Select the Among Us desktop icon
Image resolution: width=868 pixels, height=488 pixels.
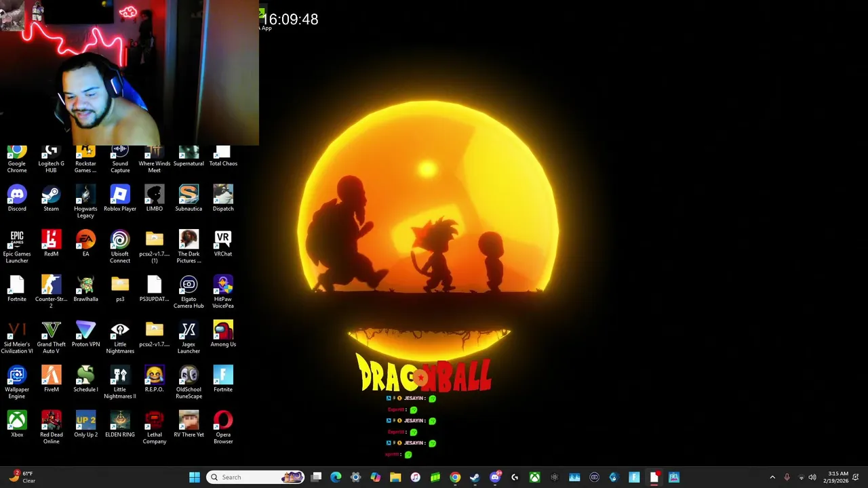click(223, 335)
